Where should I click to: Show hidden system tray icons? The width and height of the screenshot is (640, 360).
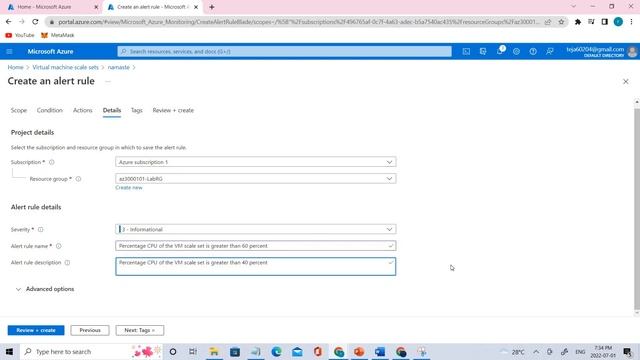pyautogui.click(x=536, y=351)
